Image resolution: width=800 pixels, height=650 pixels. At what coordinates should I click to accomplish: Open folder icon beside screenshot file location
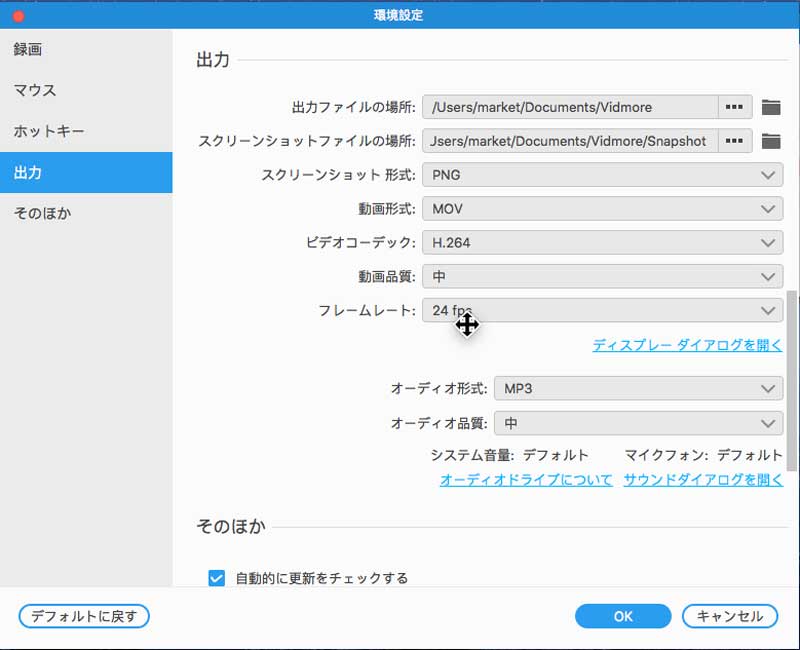click(771, 140)
